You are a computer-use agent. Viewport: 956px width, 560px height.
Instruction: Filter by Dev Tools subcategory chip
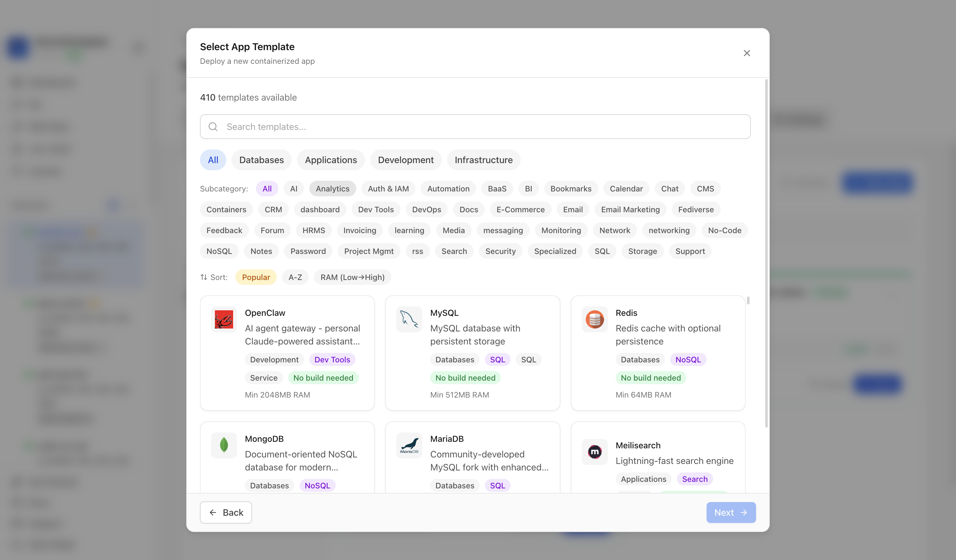[375, 209]
